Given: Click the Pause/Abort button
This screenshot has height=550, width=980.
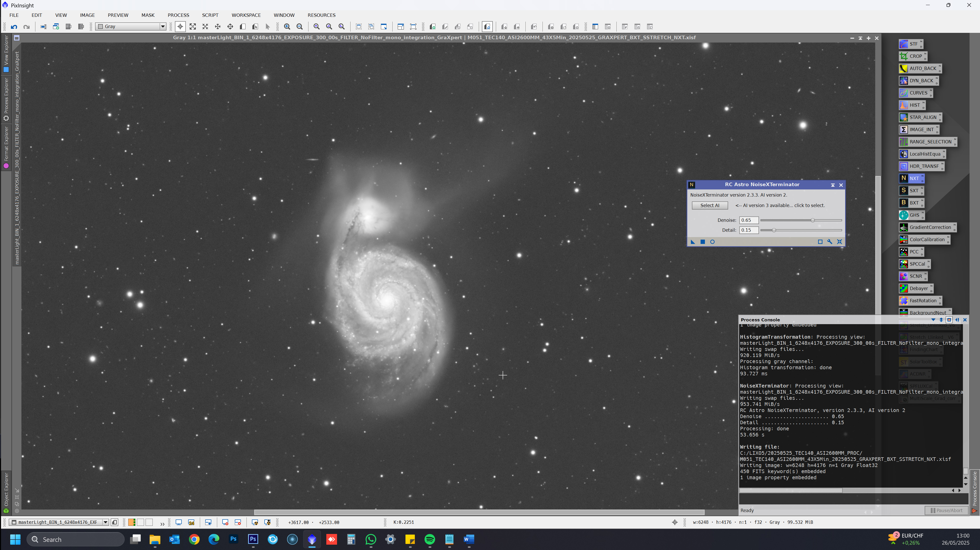Looking at the screenshot, I should click(x=946, y=511).
